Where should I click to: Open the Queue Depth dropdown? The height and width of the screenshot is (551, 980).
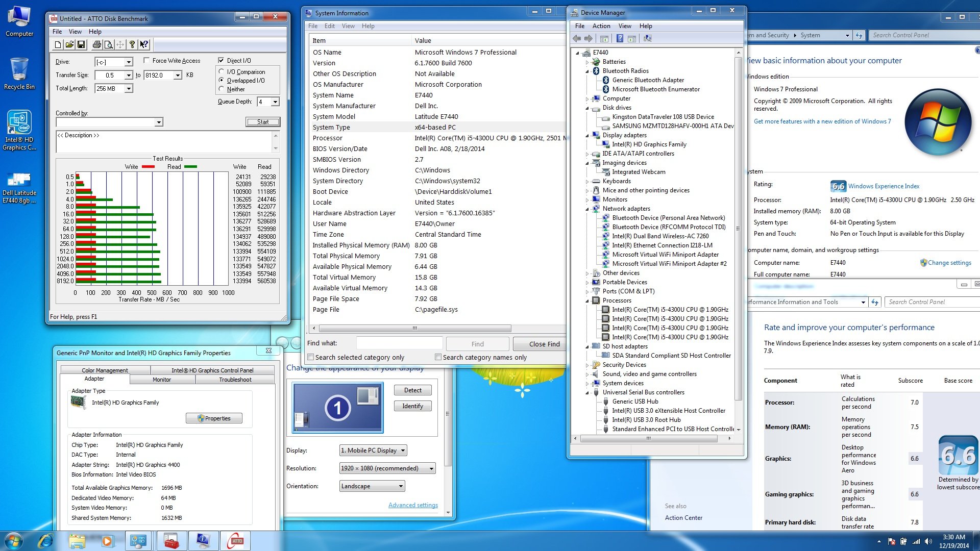click(x=275, y=102)
